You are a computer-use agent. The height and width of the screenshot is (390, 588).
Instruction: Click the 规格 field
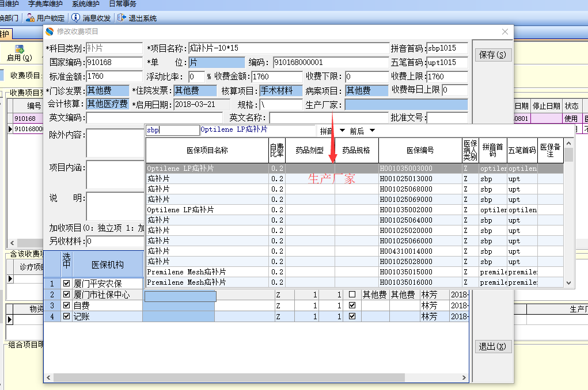point(281,105)
